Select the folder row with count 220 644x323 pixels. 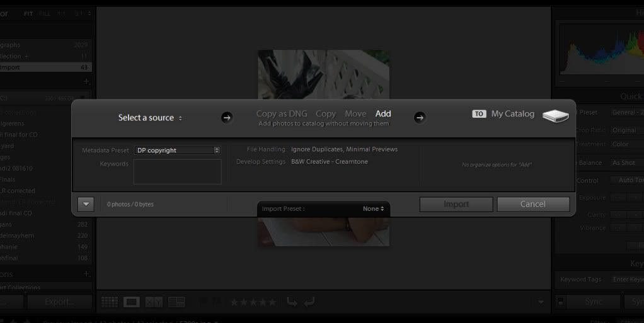[45, 235]
